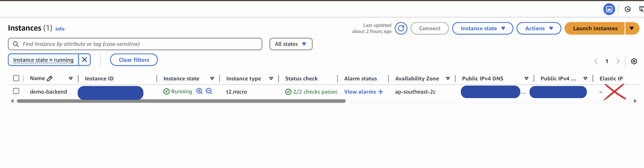Sort by the Instance type column

(x=270, y=78)
